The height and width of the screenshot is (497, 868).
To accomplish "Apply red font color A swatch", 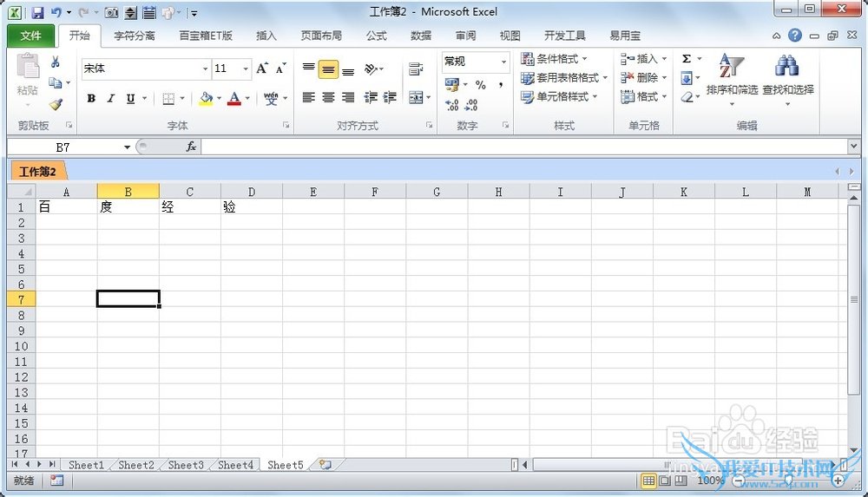I will 234,99.
